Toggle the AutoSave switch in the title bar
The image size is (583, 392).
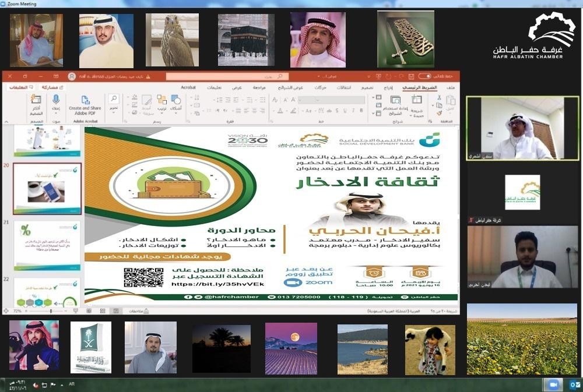pyautogui.click(x=424, y=76)
